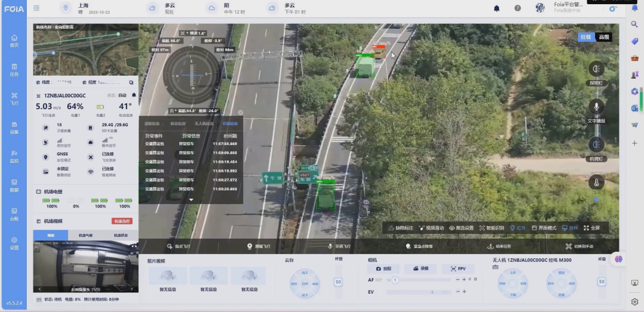The width and height of the screenshot is (644, 312).
Task: Toggle the 红外 infrared mode
Action: tap(518, 228)
